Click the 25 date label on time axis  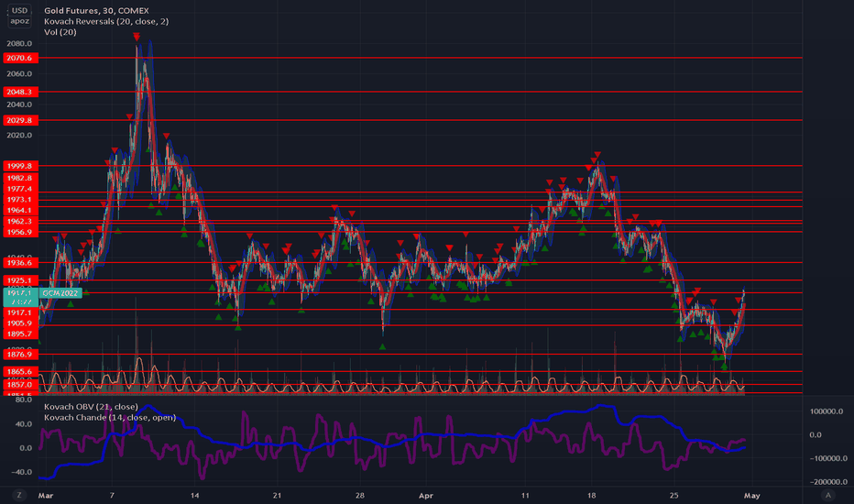(674, 495)
